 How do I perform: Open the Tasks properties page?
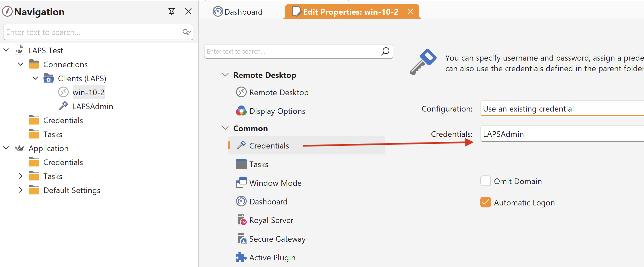pos(259,164)
